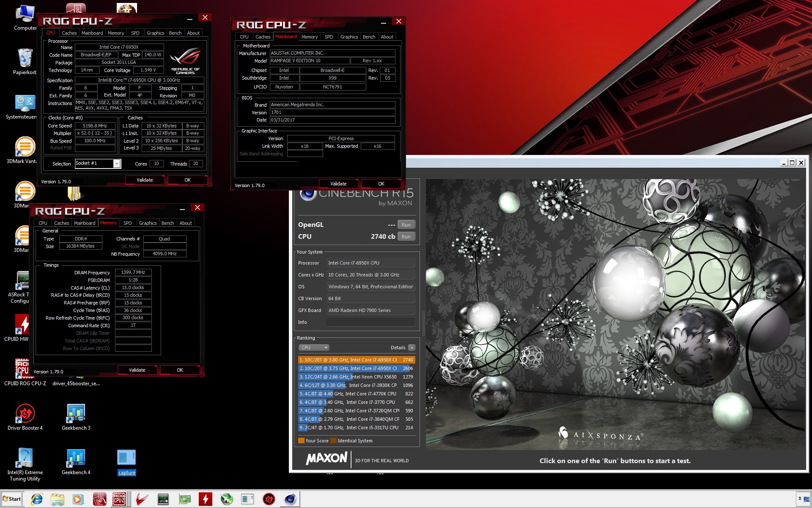This screenshot has height=508, width=812.
Task: Open Windows Explorer folder icon in taskbar
Action: (x=57, y=500)
